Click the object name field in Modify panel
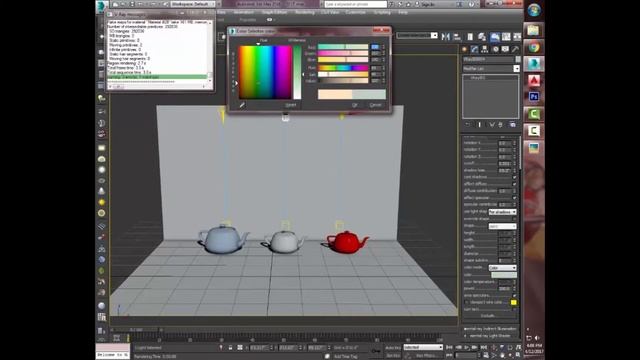640x360 pixels. point(488,59)
